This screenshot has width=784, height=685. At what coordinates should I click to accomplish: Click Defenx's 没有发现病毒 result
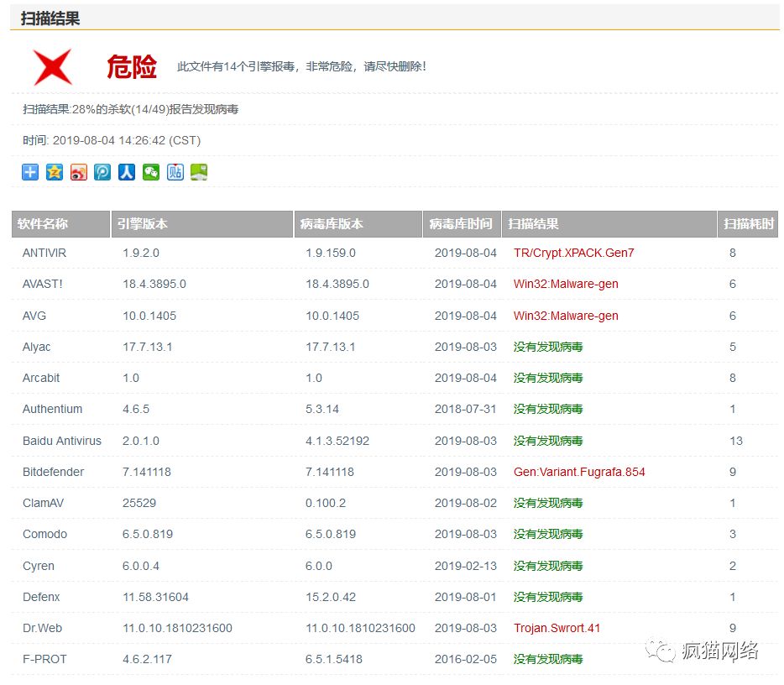pos(548,597)
